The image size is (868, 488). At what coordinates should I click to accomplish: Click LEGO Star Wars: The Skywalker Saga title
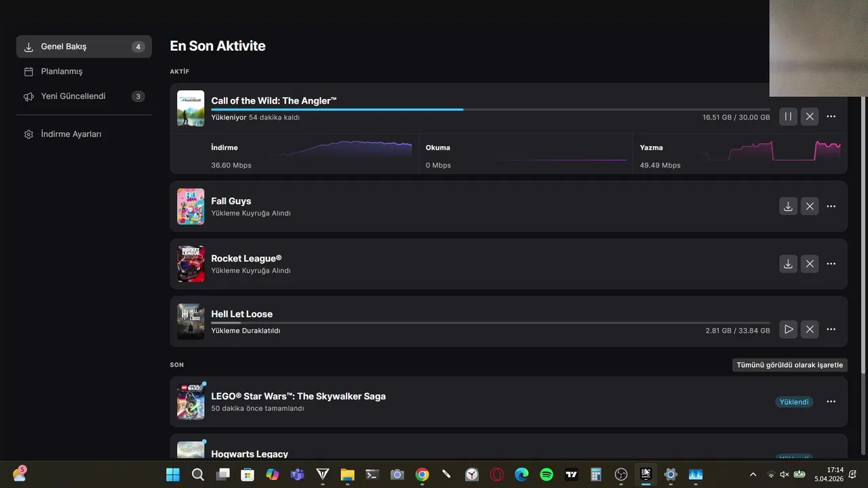pyautogui.click(x=298, y=396)
